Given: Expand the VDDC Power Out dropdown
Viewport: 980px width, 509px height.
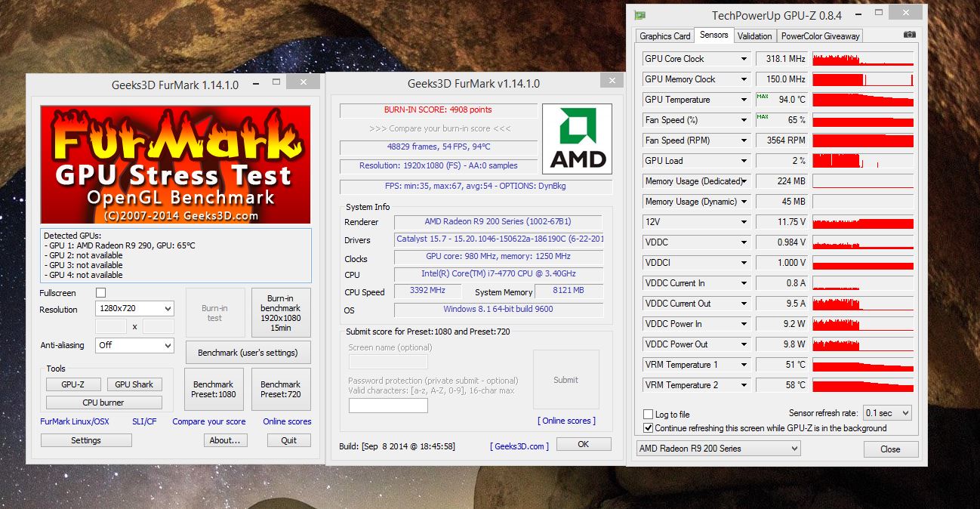Looking at the screenshot, I should (x=744, y=344).
